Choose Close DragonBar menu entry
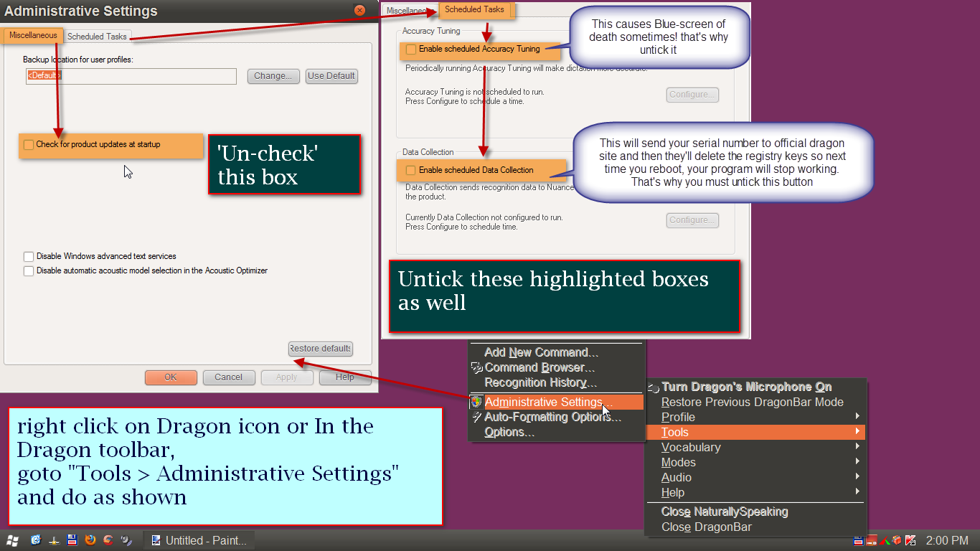The width and height of the screenshot is (980, 551). pyautogui.click(x=707, y=527)
